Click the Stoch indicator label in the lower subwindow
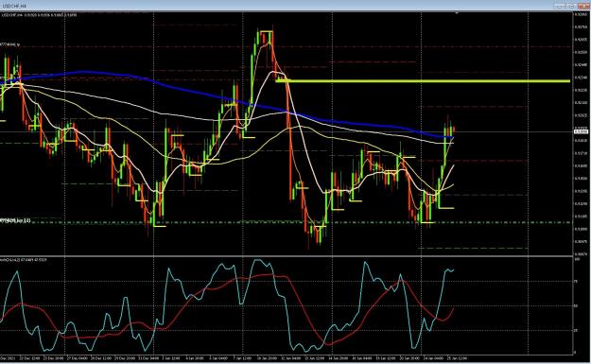591x364 pixels. [24, 260]
